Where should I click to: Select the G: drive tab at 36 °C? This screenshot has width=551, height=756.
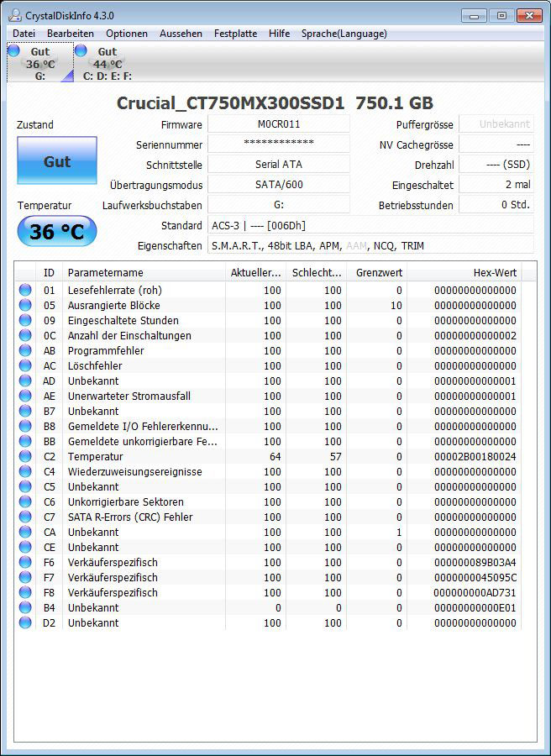[x=40, y=63]
